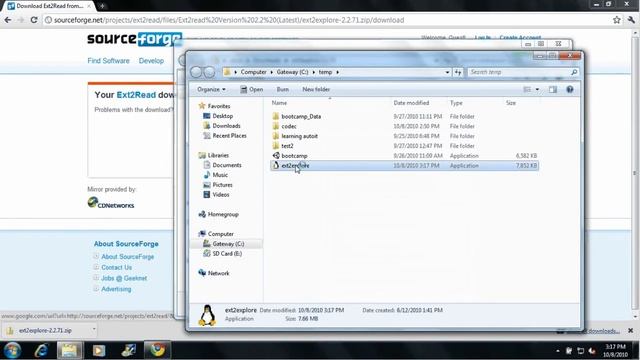
Task: Click Computer in address breadcrumb
Action: 253,72
